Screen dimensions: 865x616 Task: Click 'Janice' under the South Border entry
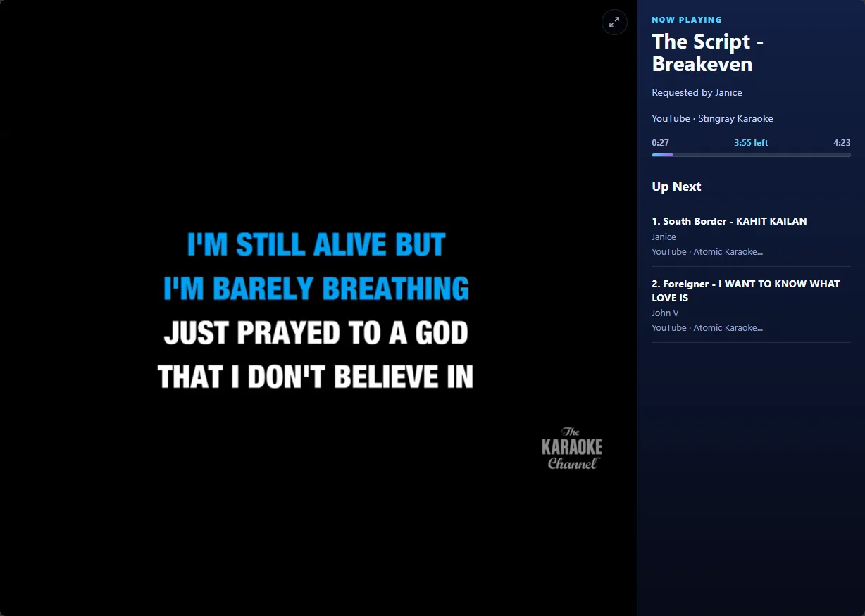(x=664, y=237)
